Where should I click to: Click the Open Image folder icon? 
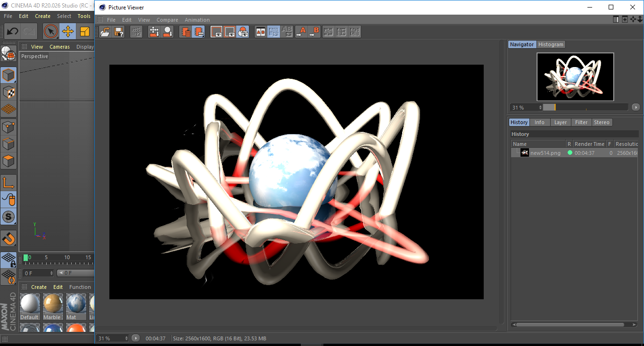(105, 32)
